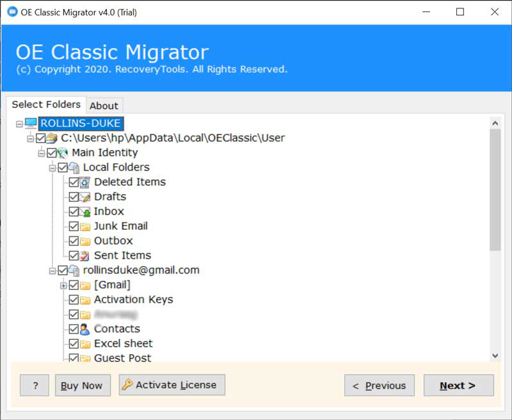Select the Guest Post folder label

click(x=122, y=359)
